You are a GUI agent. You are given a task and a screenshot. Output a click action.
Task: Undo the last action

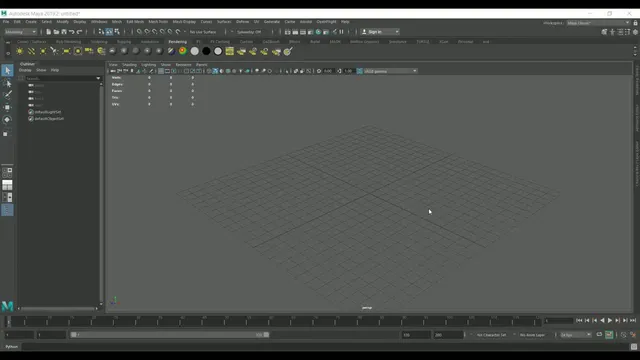point(72,32)
